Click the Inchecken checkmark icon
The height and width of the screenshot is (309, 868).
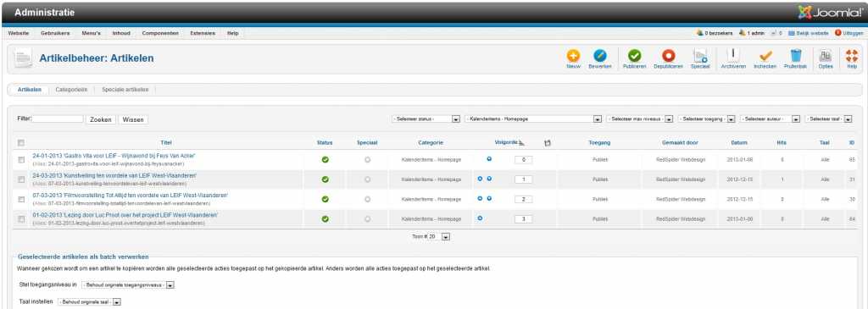[x=765, y=56]
